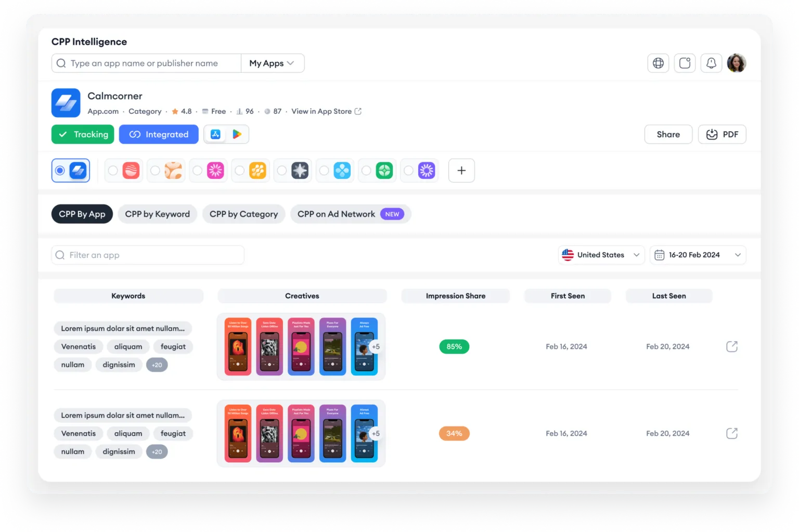
Task: Select the radio button beside the orange spotted app
Action: point(155,171)
